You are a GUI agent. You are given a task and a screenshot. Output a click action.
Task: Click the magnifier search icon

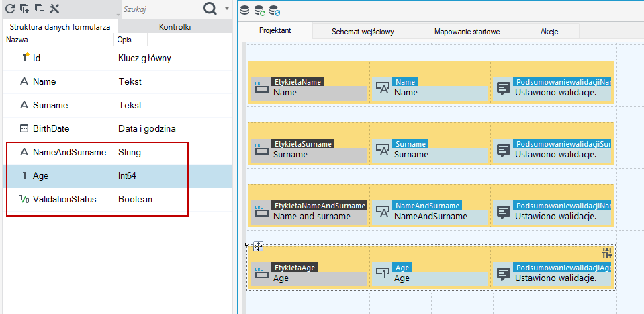point(210,9)
